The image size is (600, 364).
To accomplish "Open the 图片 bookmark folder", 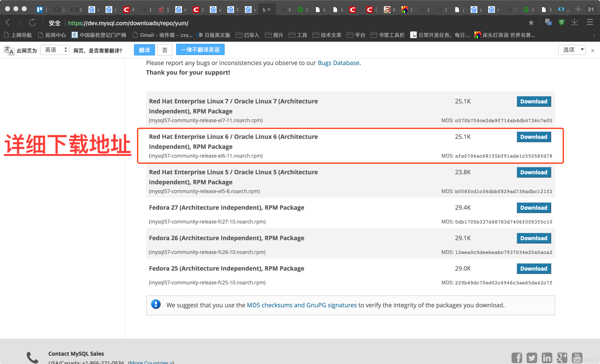I will 274,35.
